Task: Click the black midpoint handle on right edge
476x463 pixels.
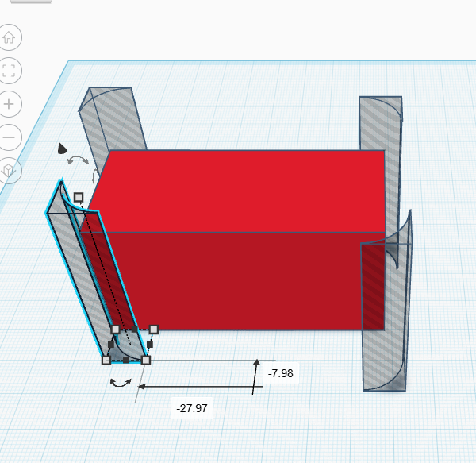Action: tap(150, 345)
